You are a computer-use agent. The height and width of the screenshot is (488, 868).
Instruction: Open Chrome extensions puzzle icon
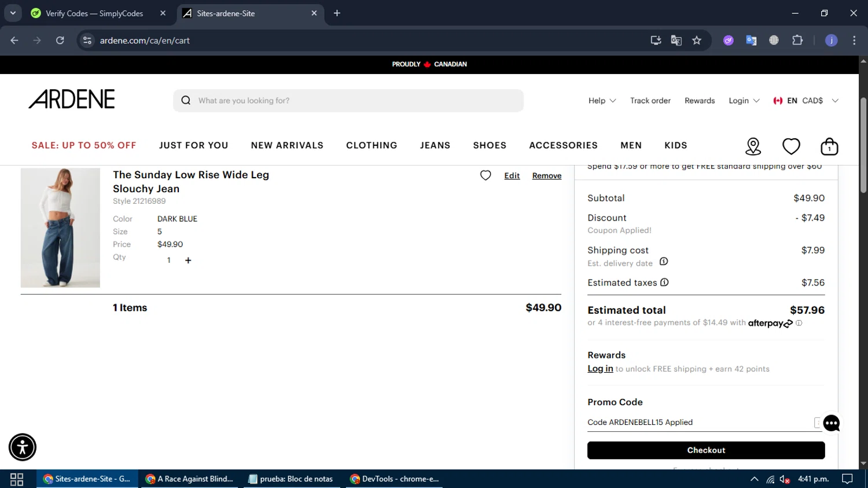(x=797, y=41)
